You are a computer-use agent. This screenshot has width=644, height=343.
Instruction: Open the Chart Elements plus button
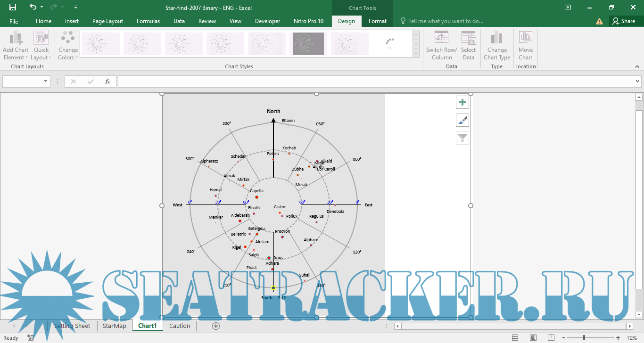click(462, 102)
